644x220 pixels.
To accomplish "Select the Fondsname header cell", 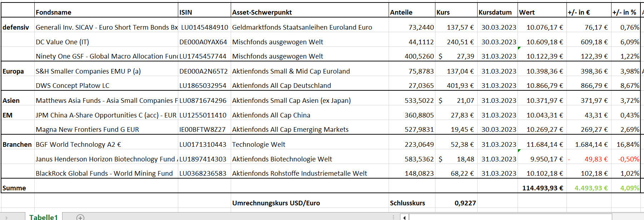I will point(54,12).
